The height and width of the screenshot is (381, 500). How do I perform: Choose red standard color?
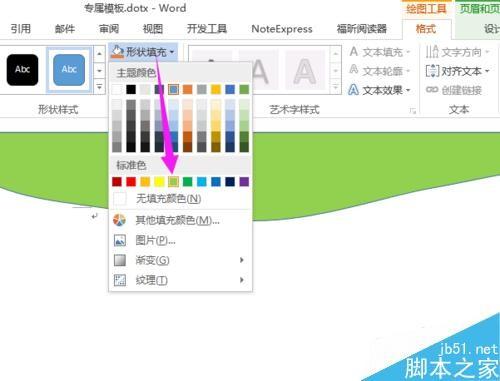(x=131, y=182)
